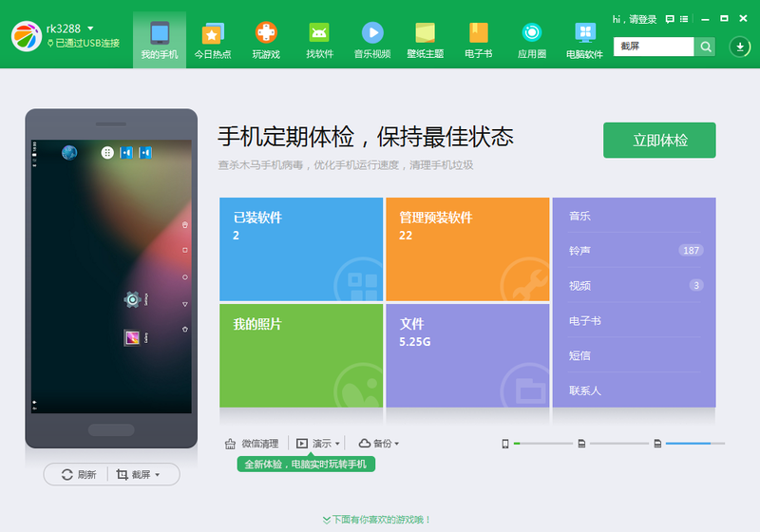The width and height of the screenshot is (760, 532).
Task: Click the phone storage usage bar
Action: (x=541, y=443)
